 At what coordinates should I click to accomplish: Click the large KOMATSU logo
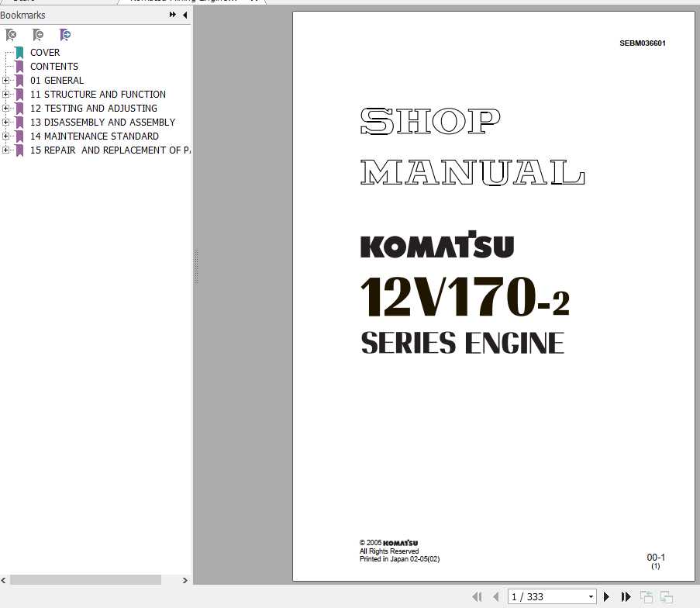tap(437, 245)
